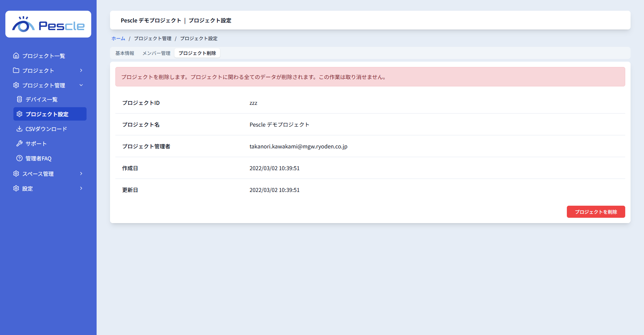Expand the 設定 menu chevron
Screen dimensions: 644x335
(x=81, y=188)
